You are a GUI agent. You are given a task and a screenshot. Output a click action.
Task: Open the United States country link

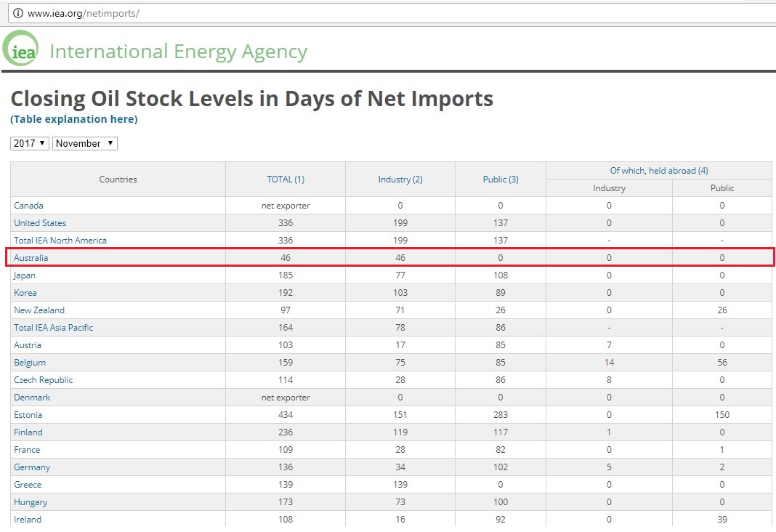[x=40, y=223]
